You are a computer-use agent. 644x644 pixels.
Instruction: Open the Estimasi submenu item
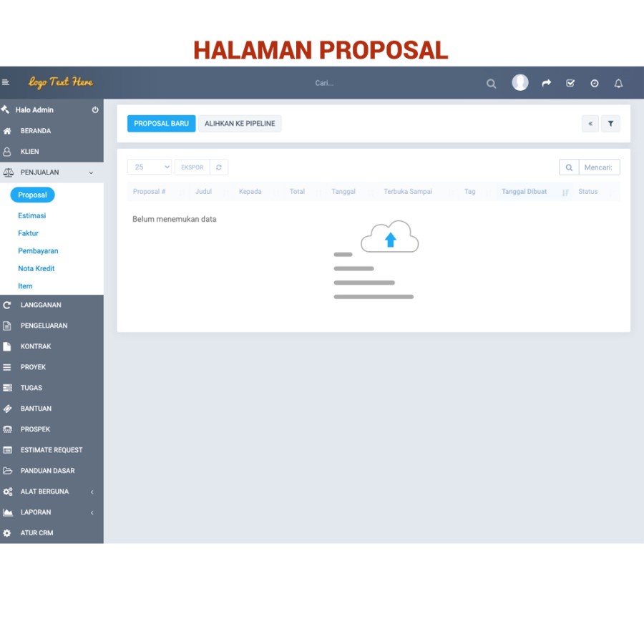coord(32,215)
